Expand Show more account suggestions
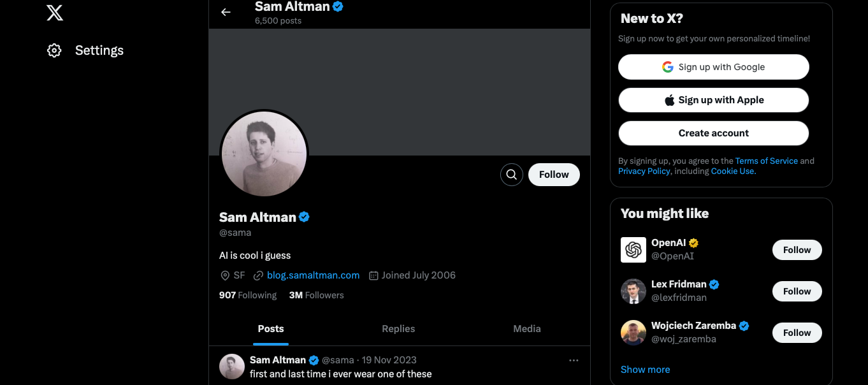Viewport: 868px width, 385px height. point(645,369)
